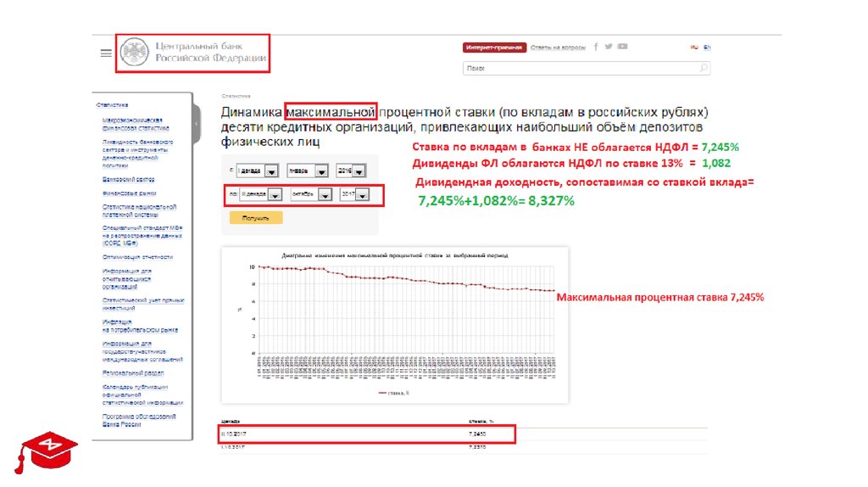
Task: Click the 7.2310 rate value cell
Action: (x=477, y=446)
